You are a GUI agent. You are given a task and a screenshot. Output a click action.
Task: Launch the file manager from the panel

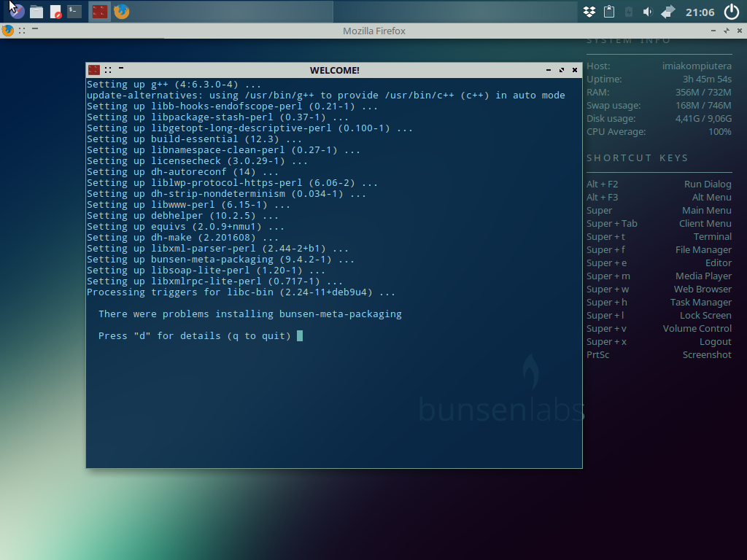36,12
